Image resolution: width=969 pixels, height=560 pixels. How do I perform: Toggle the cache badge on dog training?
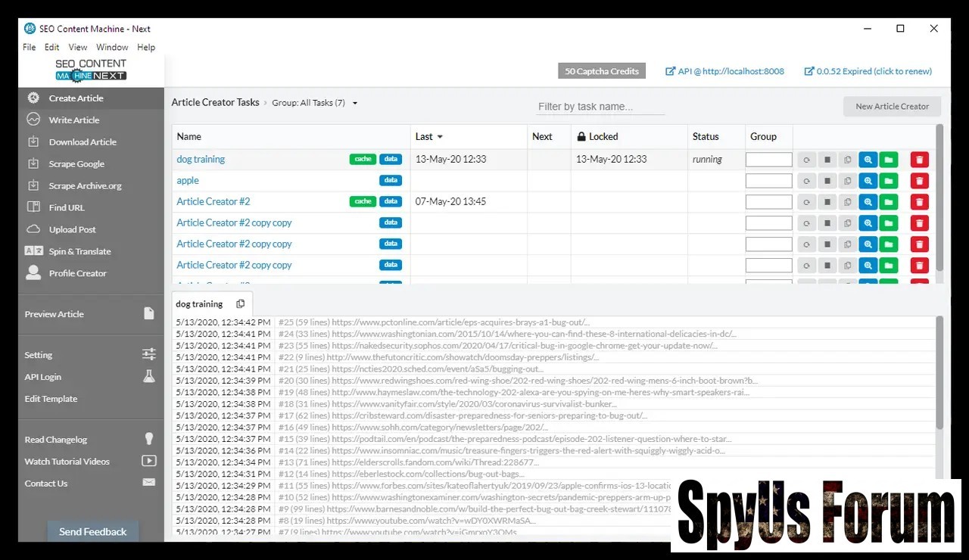point(363,160)
